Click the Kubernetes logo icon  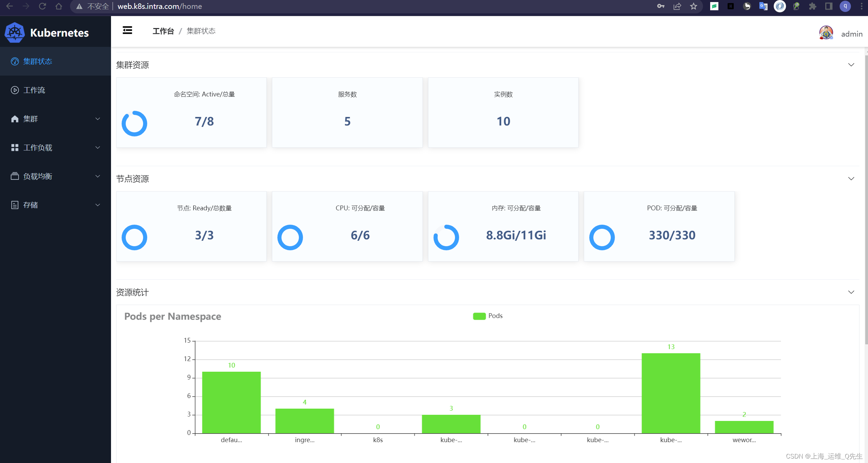tap(15, 32)
